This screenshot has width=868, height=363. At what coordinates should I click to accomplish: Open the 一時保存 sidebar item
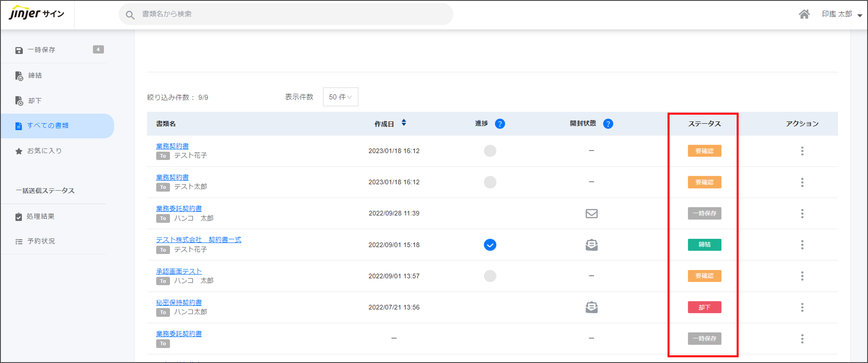(x=41, y=50)
